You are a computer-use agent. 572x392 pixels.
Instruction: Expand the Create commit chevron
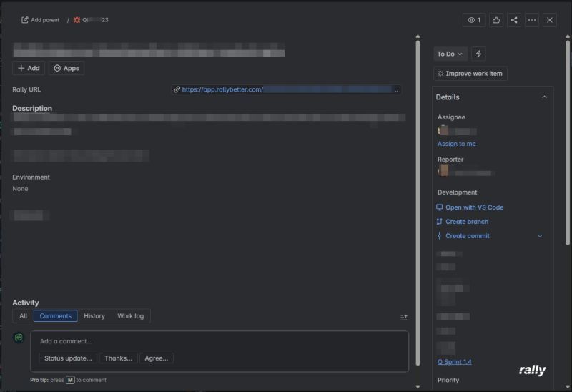tap(540, 236)
